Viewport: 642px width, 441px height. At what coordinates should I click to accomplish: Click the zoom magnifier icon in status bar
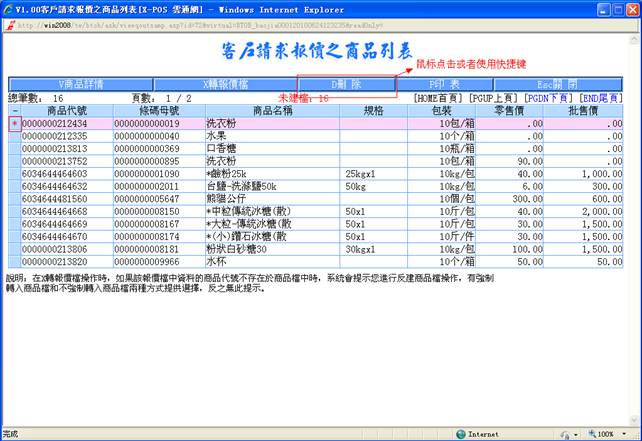pyautogui.click(x=591, y=434)
